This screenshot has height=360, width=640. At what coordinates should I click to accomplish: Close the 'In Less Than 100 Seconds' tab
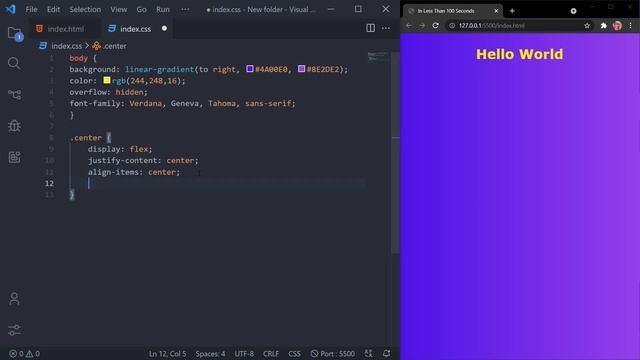496,11
